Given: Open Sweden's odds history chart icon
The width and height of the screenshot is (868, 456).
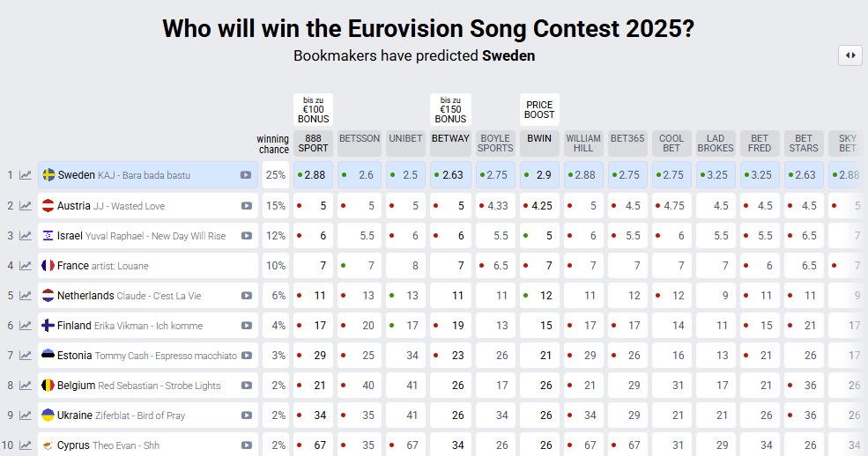Looking at the screenshot, I should [26, 175].
